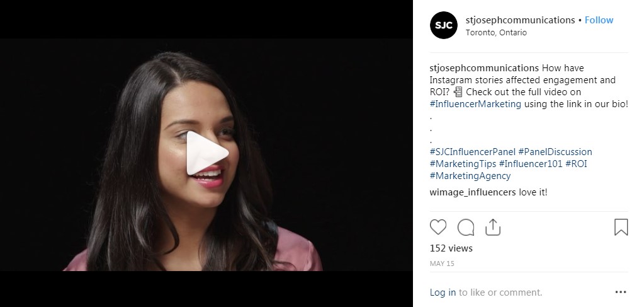This screenshot has height=307, width=644.
Task: Play the video with the play button
Action: pos(206,153)
